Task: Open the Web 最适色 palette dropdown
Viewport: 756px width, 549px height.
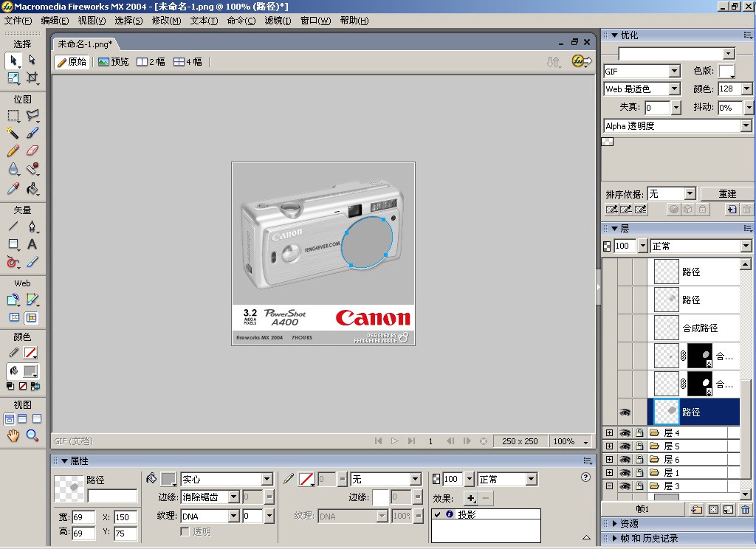Action: (x=675, y=89)
